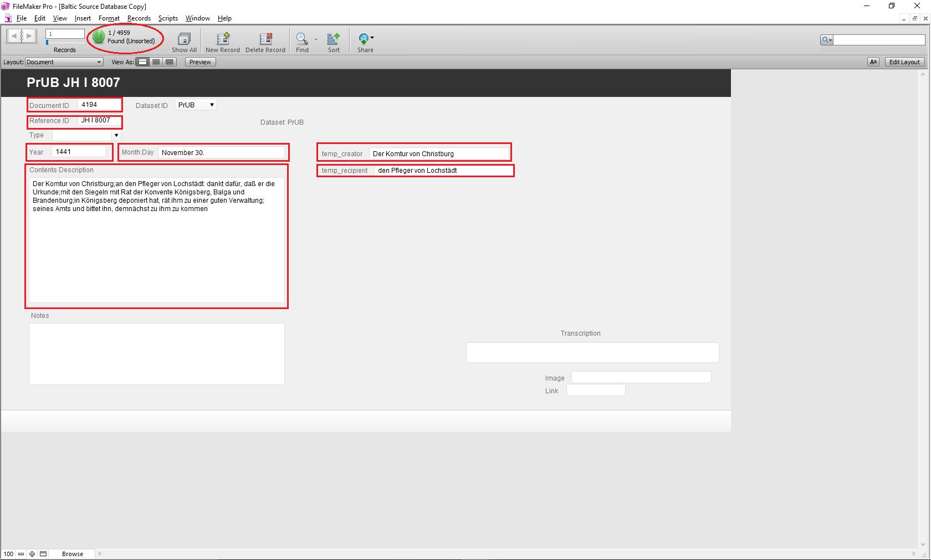Switch to Table view
Viewport: 931px width, 560px height.
tap(170, 62)
